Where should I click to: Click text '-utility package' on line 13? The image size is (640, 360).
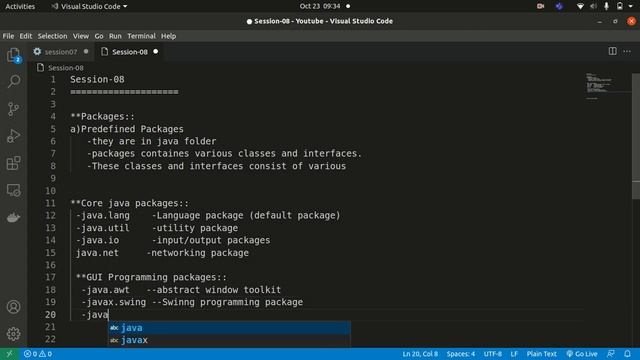click(195, 228)
